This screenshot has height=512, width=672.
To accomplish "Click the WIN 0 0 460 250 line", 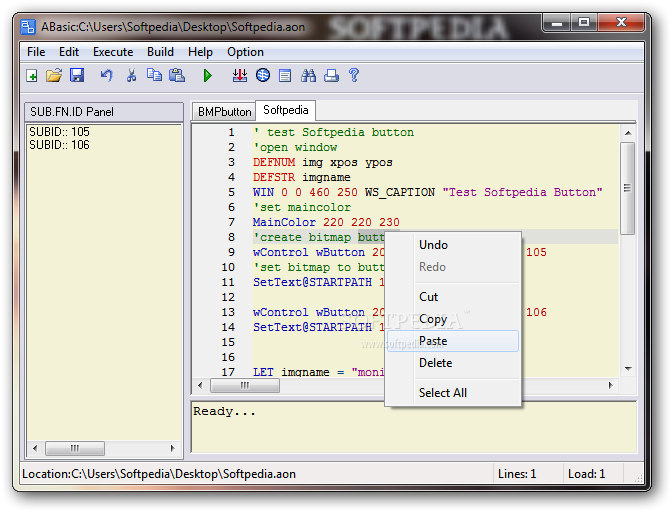I will (x=428, y=192).
